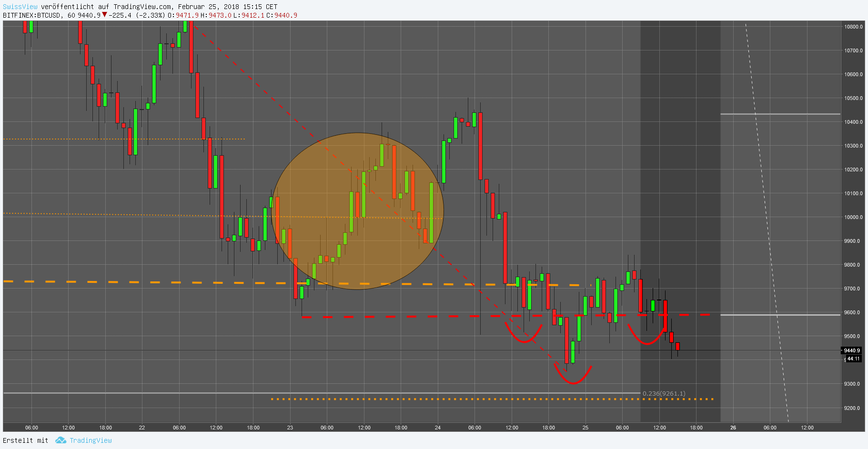Click the close value C:9440.9

pos(282,15)
